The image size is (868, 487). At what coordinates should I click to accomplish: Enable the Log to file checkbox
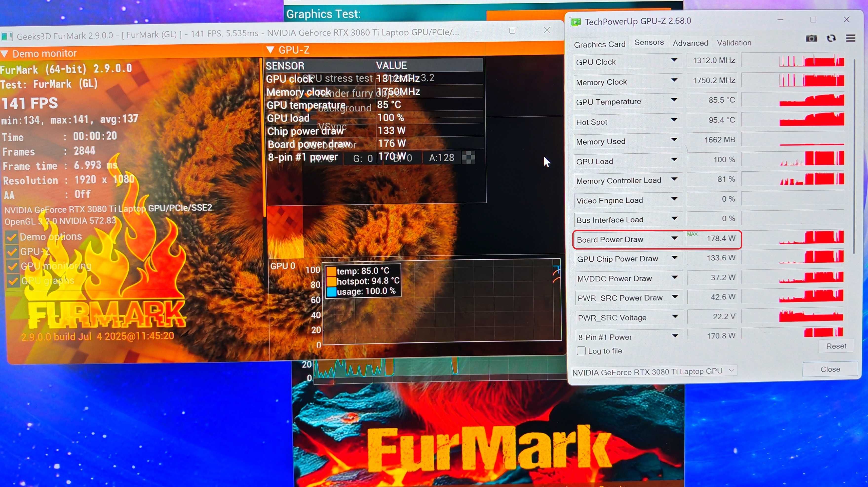point(581,351)
